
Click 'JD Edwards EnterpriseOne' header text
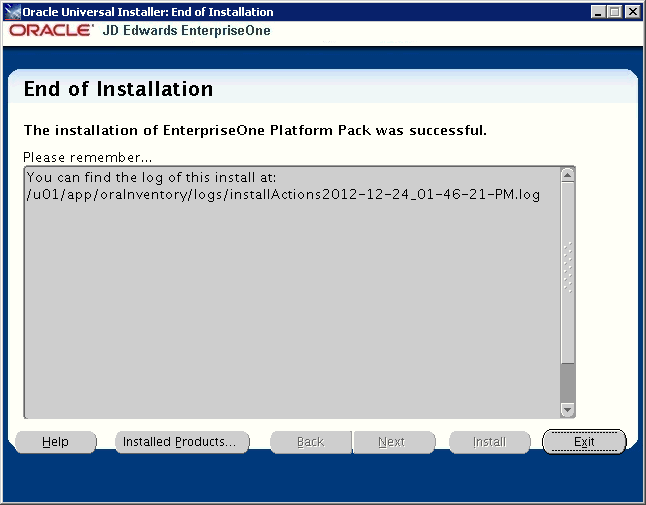187,30
